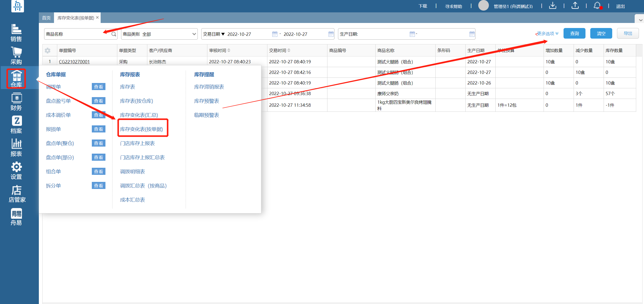Image resolution: width=644 pixels, height=304 pixels.
Task: Click 查看 next to 盘点单(部分)
Action: coord(99,157)
